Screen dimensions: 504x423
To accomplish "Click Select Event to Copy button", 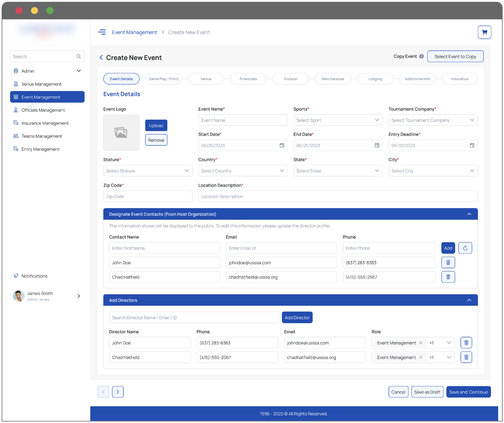I will [455, 56].
